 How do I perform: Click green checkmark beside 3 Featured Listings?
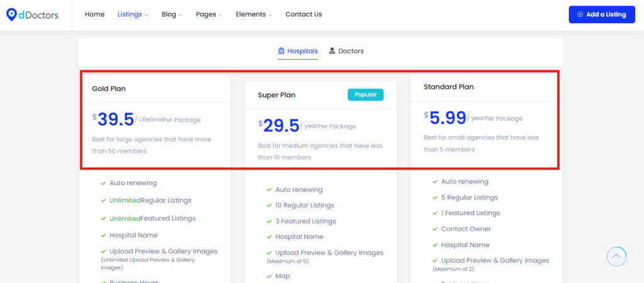[269, 221]
